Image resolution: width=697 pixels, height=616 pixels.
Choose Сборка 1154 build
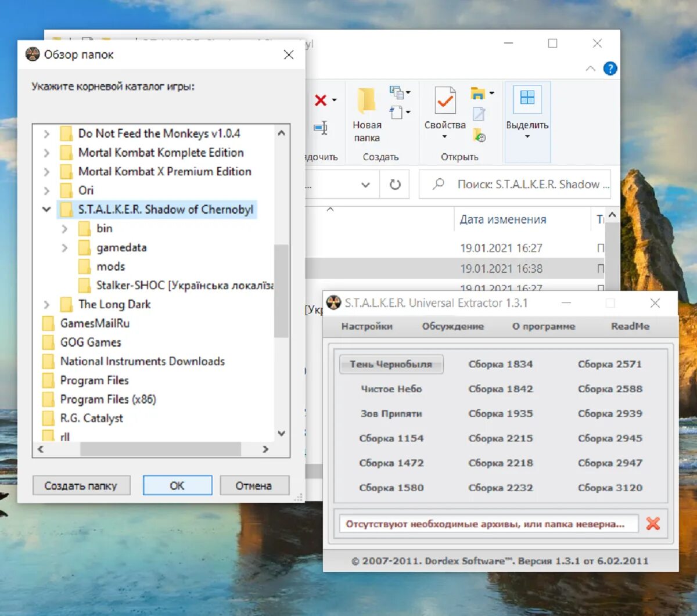(391, 438)
